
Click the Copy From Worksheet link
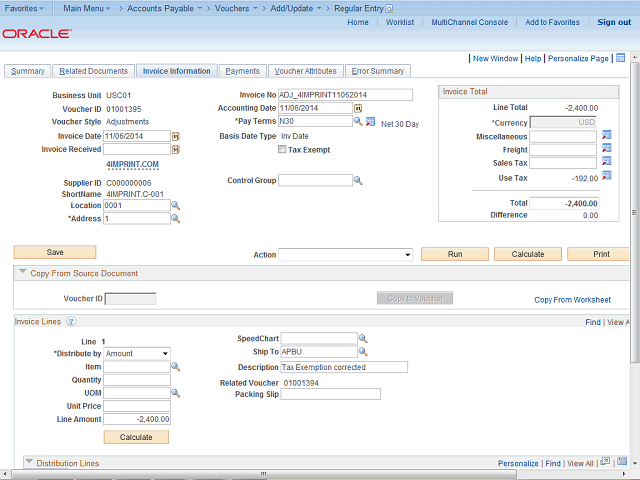pyautogui.click(x=572, y=300)
